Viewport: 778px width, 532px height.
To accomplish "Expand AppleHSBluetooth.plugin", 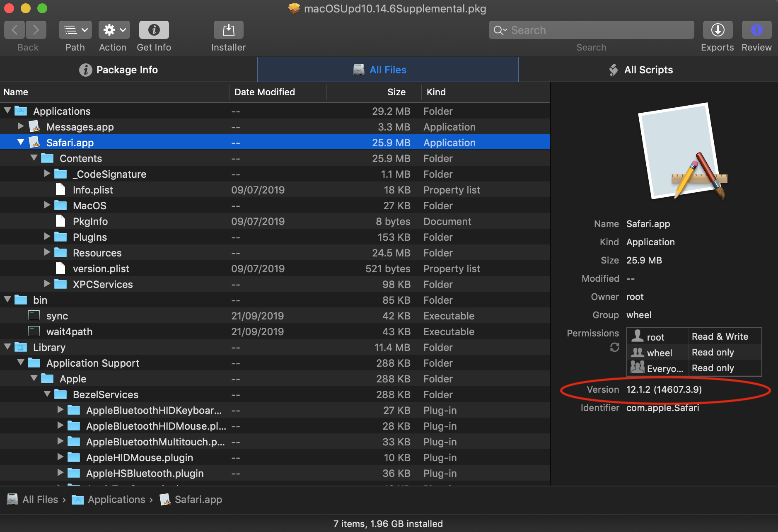I will (x=60, y=472).
